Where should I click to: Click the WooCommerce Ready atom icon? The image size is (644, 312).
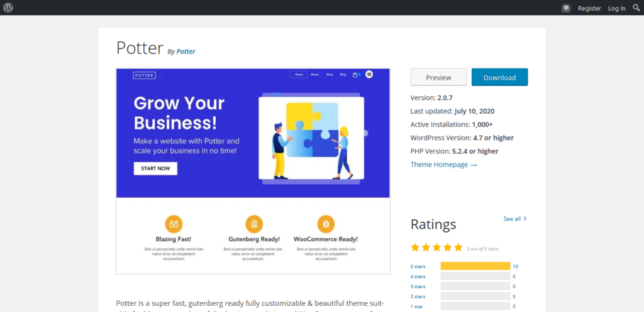tap(326, 224)
